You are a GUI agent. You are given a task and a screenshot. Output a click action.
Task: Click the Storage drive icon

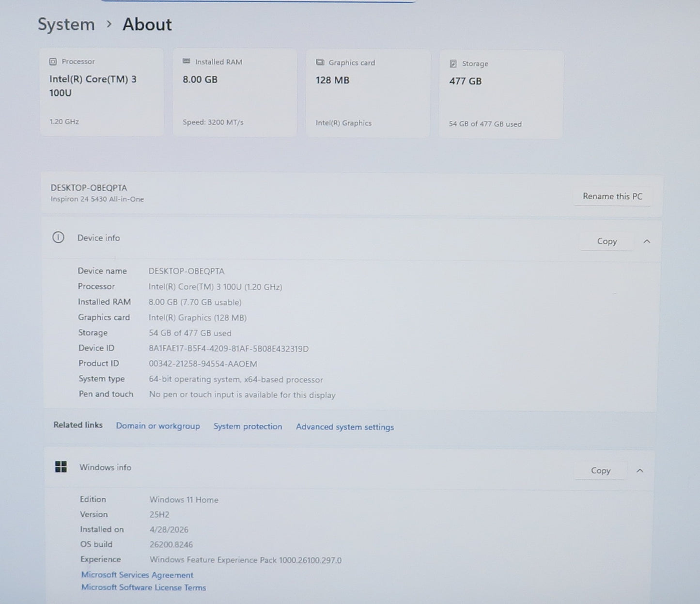point(453,64)
